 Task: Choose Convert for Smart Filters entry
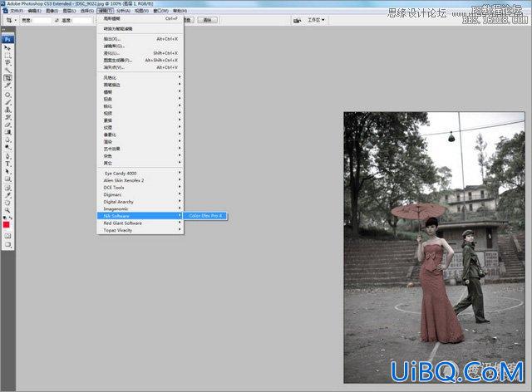pyautogui.click(x=140, y=29)
